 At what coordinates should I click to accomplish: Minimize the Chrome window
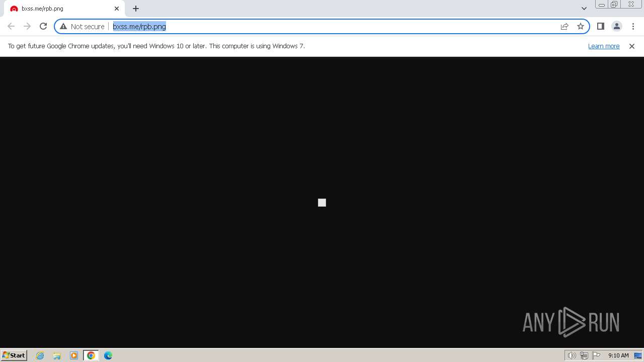point(601,5)
